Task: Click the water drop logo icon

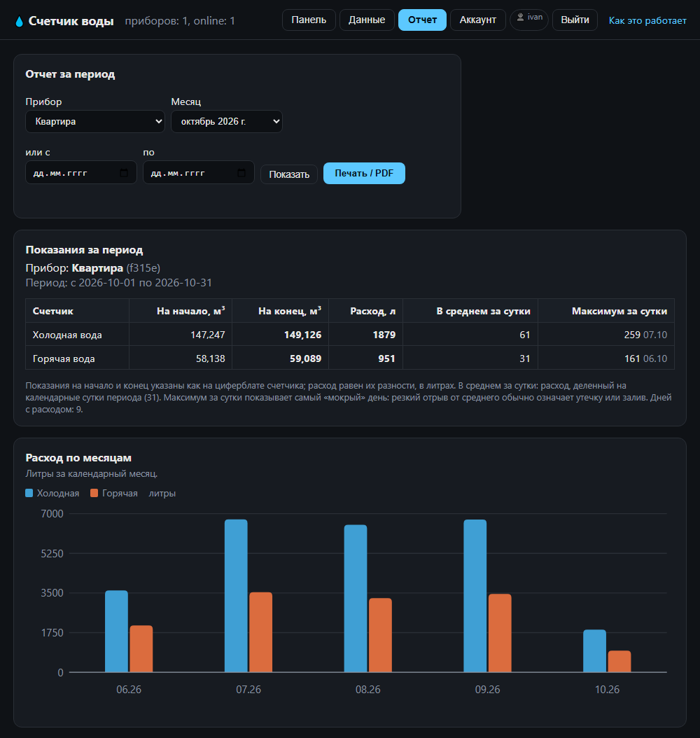Action: coord(20,22)
